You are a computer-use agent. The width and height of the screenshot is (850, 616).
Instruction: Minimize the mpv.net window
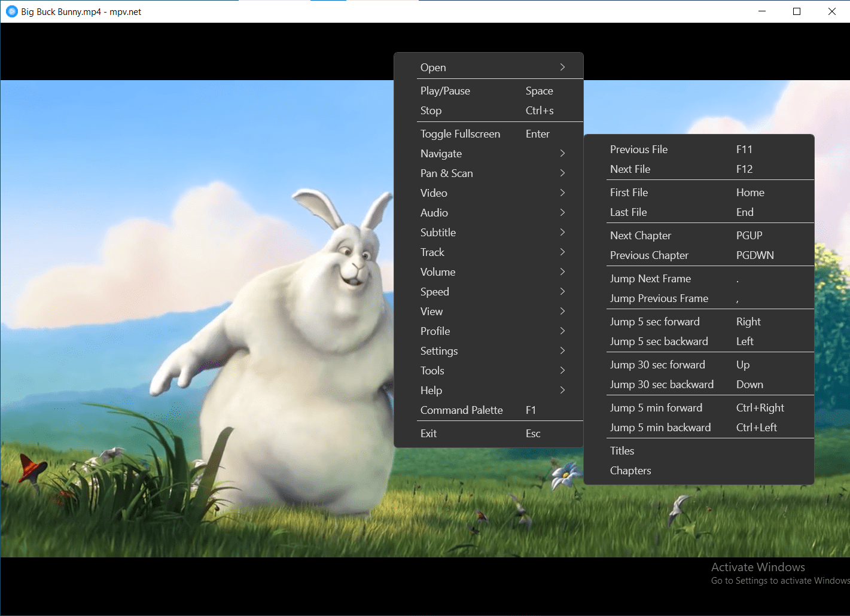coord(762,11)
